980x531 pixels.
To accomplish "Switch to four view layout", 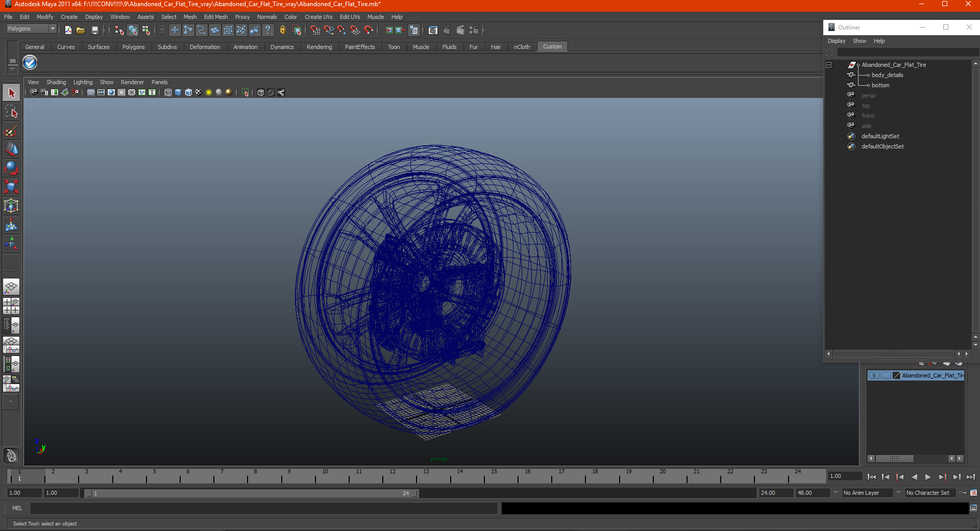I will 11,306.
